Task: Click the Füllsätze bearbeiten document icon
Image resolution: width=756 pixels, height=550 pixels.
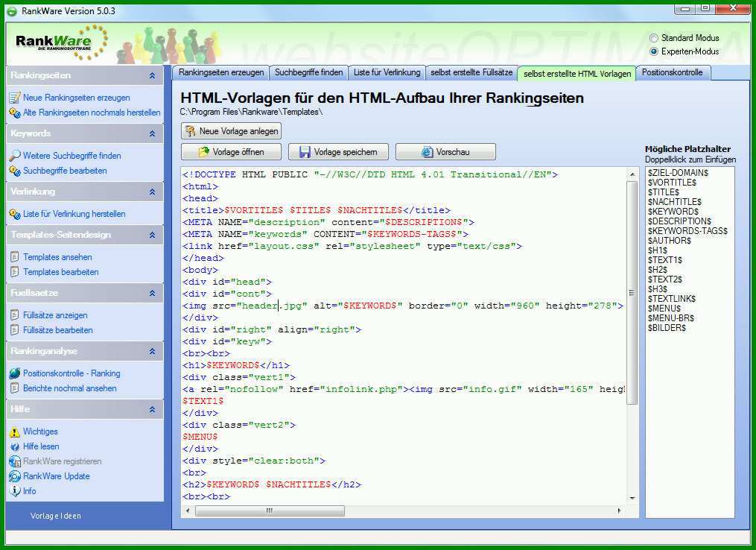Action: (x=15, y=330)
